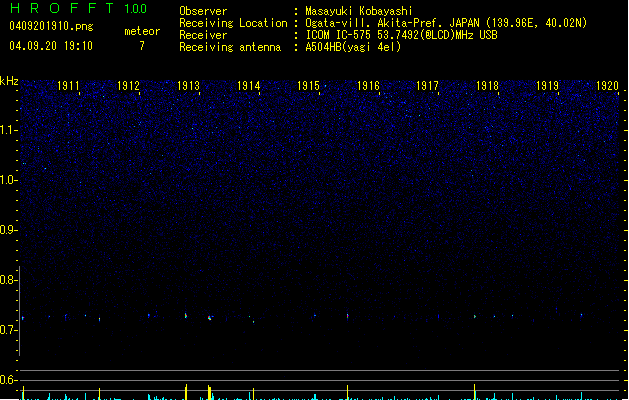Select the timestamp 04.09.20 19:10
The width and height of the screenshot is (629, 400).
[x=51, y=46]
